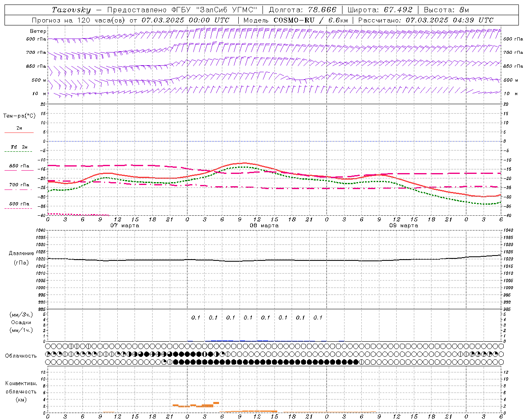Click the dashed line sample under Td 2м

click(x=19, y=152)
